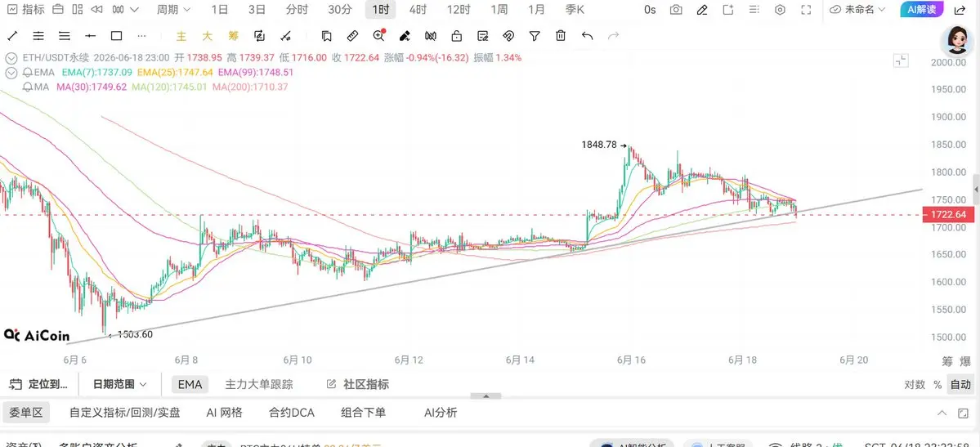Expand the 周期 period dropdown
This screenshot has height=447, width=980.
click(174, 9)
